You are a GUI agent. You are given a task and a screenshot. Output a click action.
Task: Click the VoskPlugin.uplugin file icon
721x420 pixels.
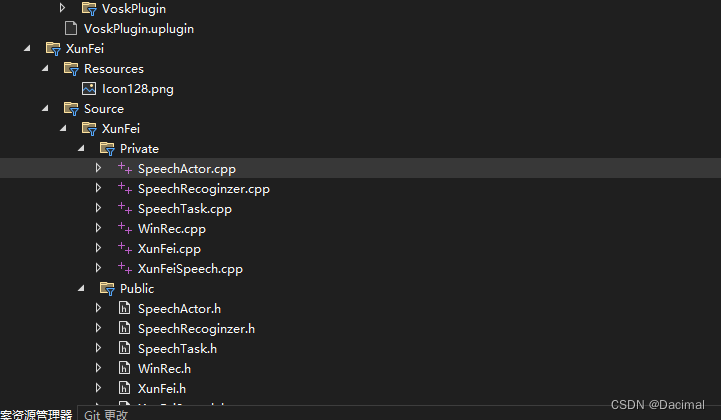point(70,29)
